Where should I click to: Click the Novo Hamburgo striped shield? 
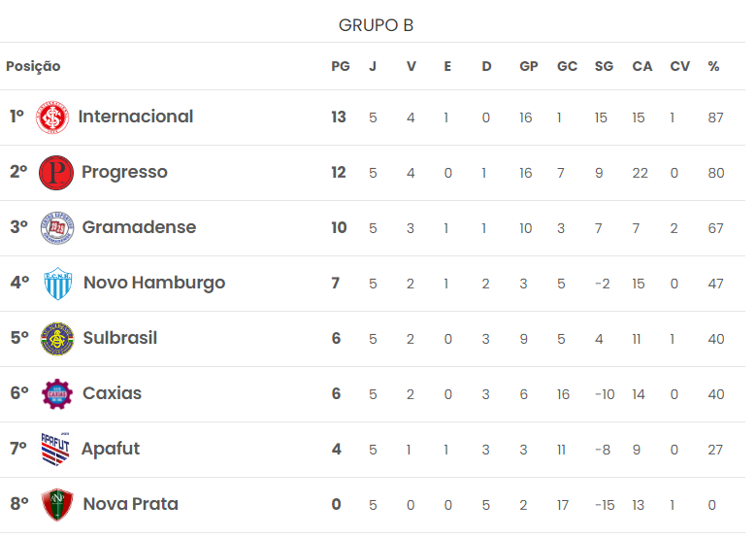[x=58, y=284]
